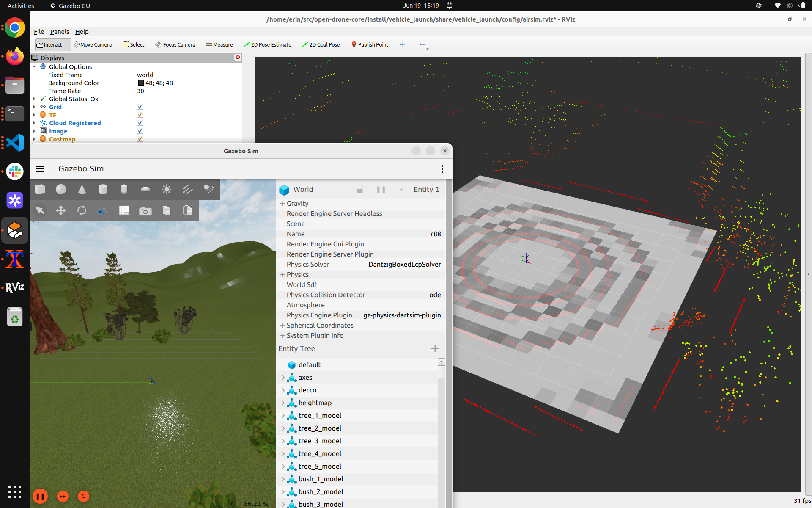Uncheck the TF display checkbox
Image resolution: width=812 pixels, height=508 pixels.
coord(140,115)
